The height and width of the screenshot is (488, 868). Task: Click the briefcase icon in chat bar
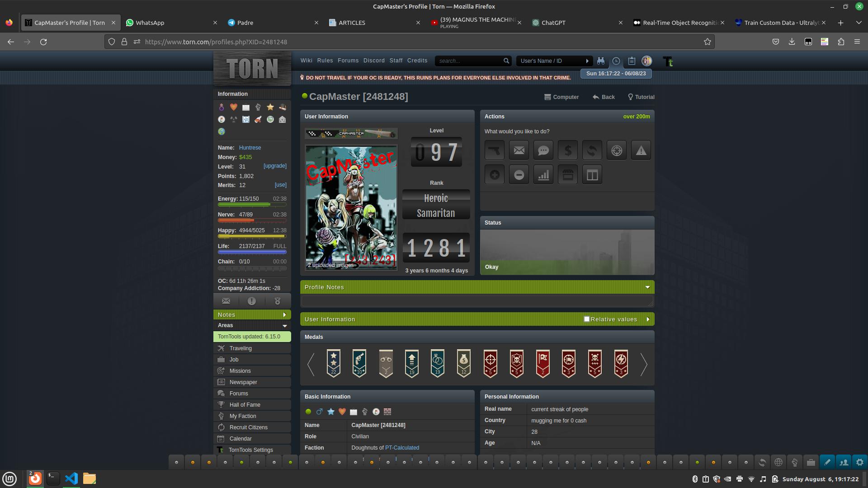pyautogui.click(x=811, y=462)
